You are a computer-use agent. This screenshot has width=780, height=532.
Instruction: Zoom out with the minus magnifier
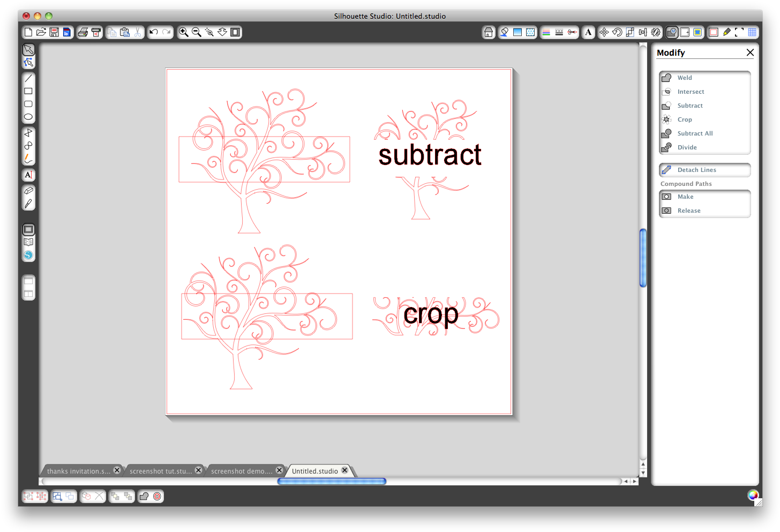tap(197, 32)
